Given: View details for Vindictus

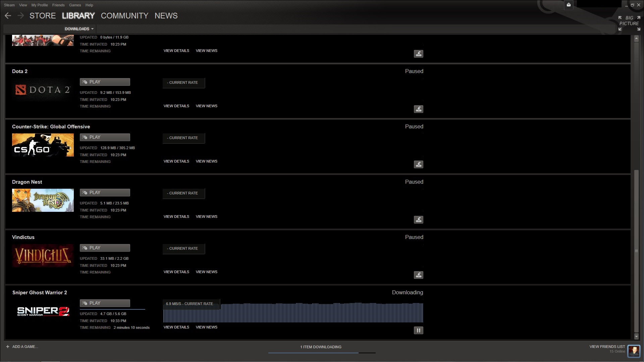Looking at the screenshot, I should 176,272.
